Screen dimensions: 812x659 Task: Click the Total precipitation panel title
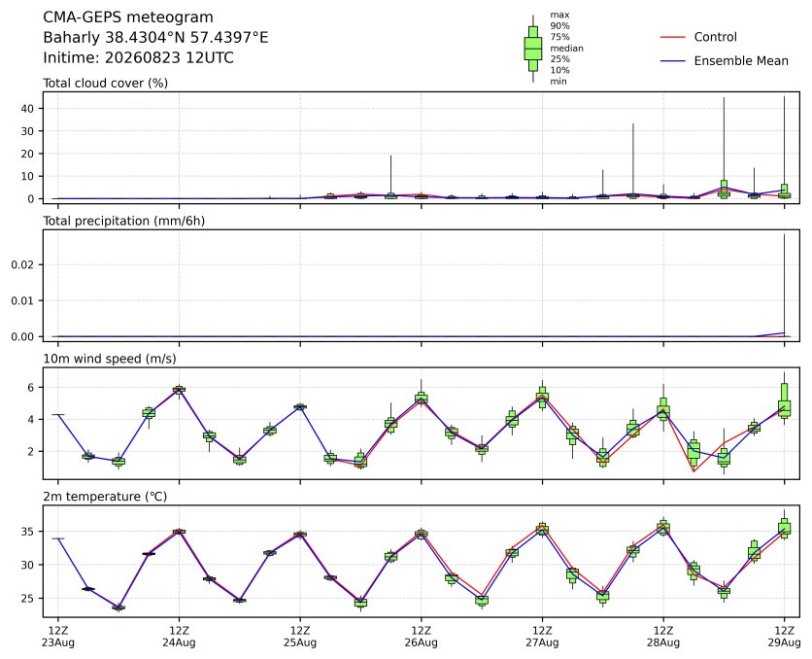(x=123, y=222)
